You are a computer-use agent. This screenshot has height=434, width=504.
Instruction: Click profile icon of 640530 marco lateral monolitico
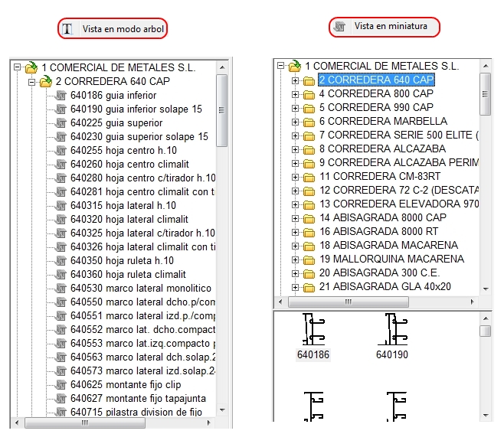(61, 289)
